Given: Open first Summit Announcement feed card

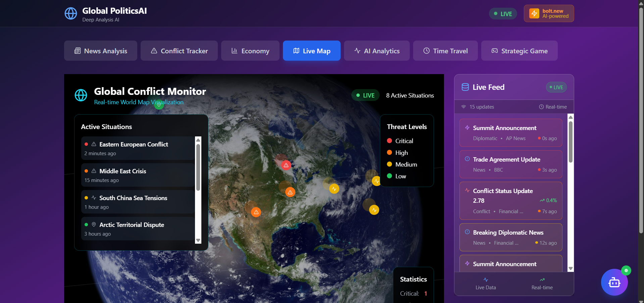Looking at the screenshot, I should [511, 133].
